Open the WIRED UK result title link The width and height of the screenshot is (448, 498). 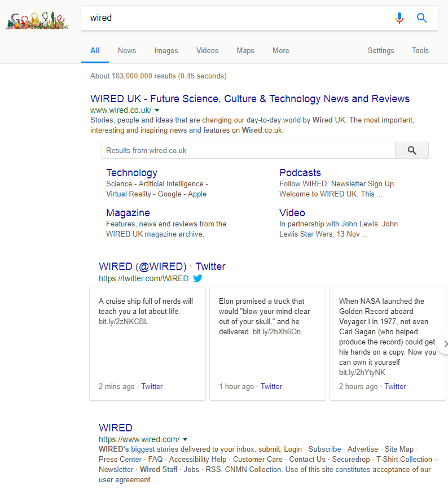249,99
